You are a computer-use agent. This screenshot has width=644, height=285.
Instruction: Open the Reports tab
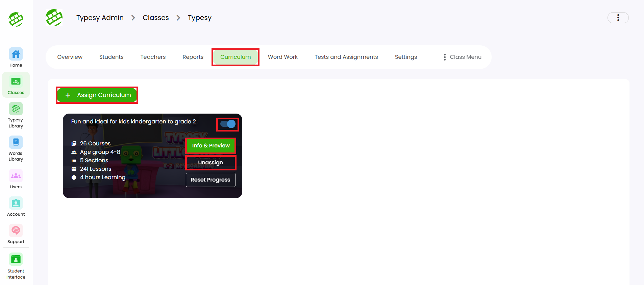coord(193,57)
